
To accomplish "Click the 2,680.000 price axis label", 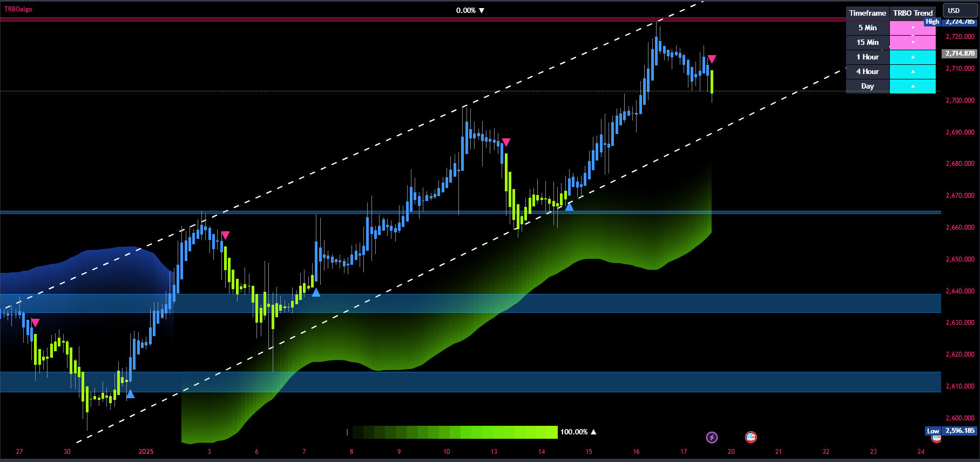I will [x=960, y=164].
